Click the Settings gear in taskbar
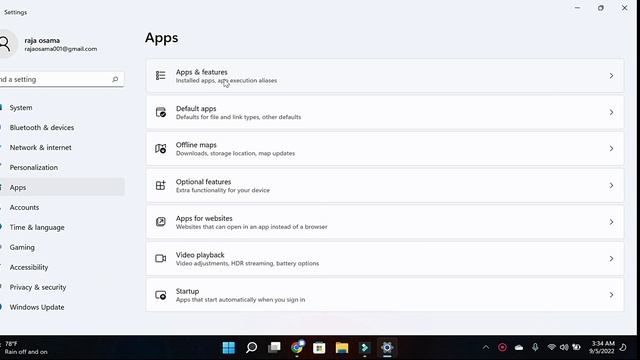The height and width of the screenshot is (360, 640). pyautogui.click(x=387, y=348)
